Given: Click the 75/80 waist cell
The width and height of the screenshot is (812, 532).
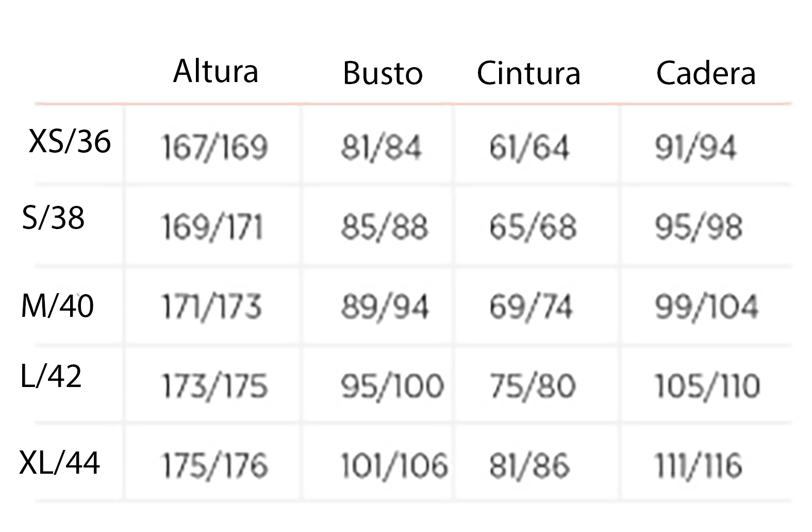Looking at the screenshot, I should click(532, 386).
